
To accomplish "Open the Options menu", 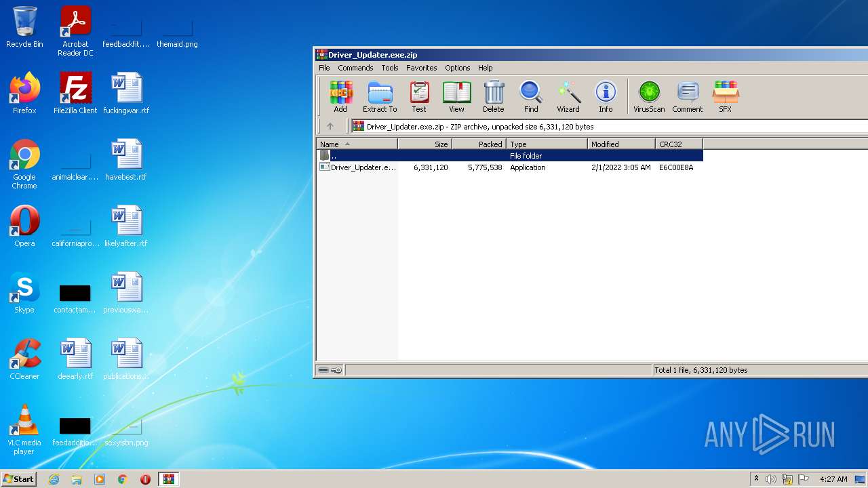I will [458, 68].
